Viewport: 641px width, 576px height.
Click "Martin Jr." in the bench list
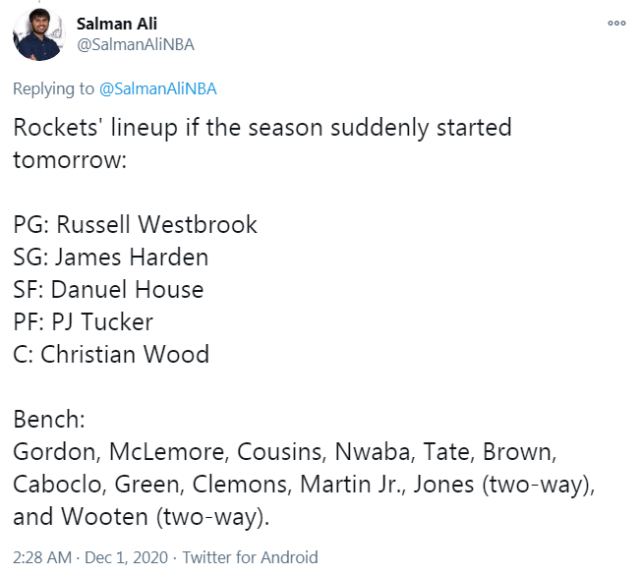[353, 484]
